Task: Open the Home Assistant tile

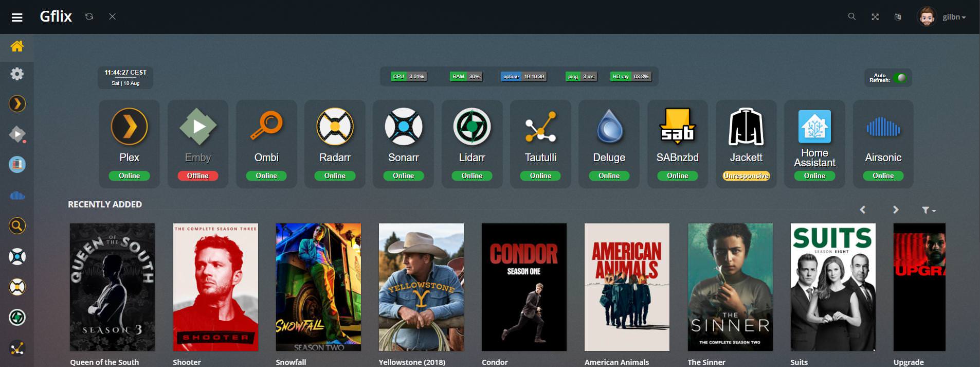Action: [814, 127]
